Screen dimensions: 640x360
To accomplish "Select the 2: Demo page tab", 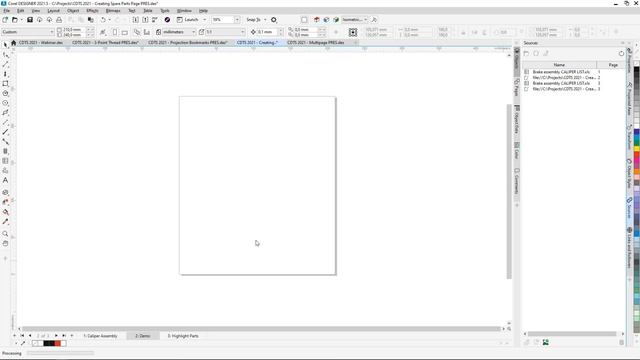I will [142, 336].
